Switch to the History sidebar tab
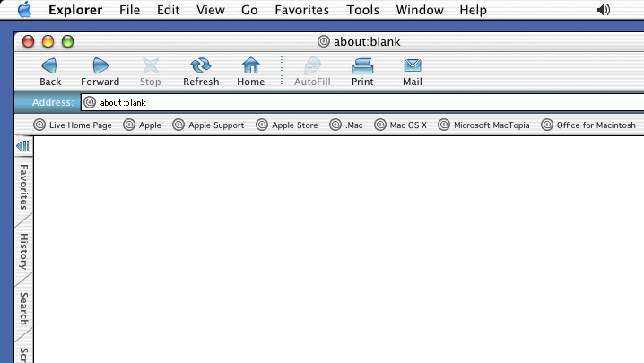Screen dimensions: 644x363 24,251
